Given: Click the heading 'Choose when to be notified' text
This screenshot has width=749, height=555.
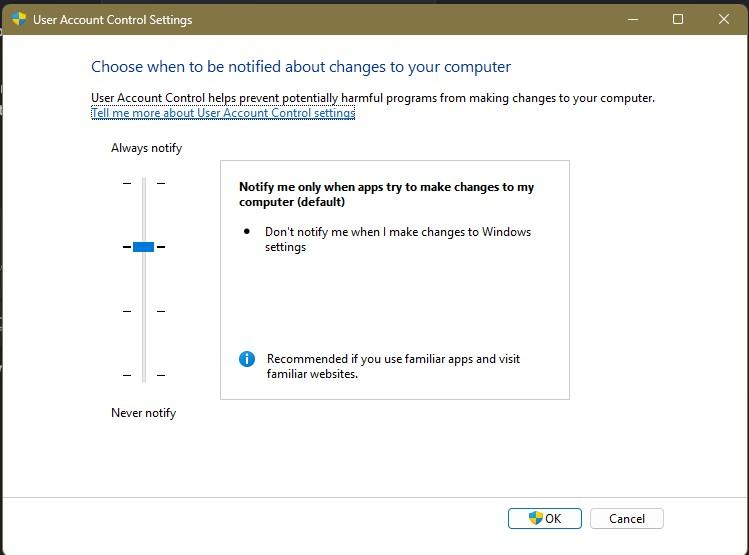Looking at the screenshot, I should [301, 67].
